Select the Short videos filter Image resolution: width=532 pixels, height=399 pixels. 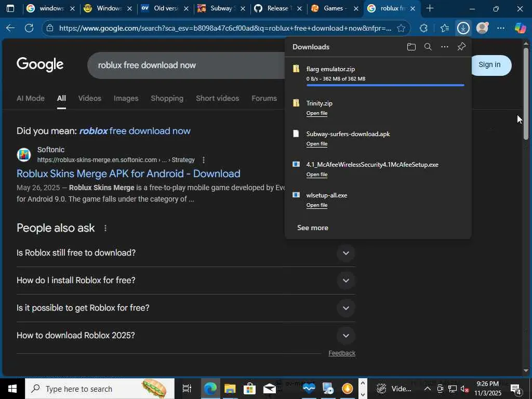[217, 98]
